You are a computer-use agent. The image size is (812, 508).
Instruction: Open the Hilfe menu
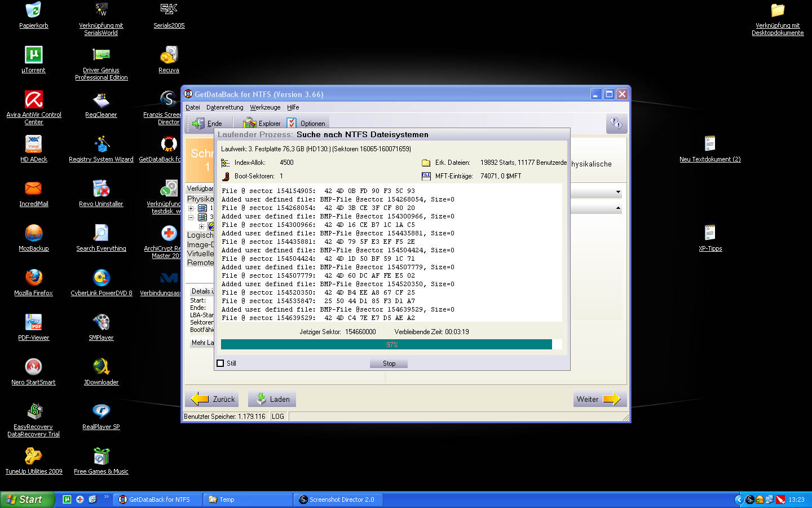293,107
